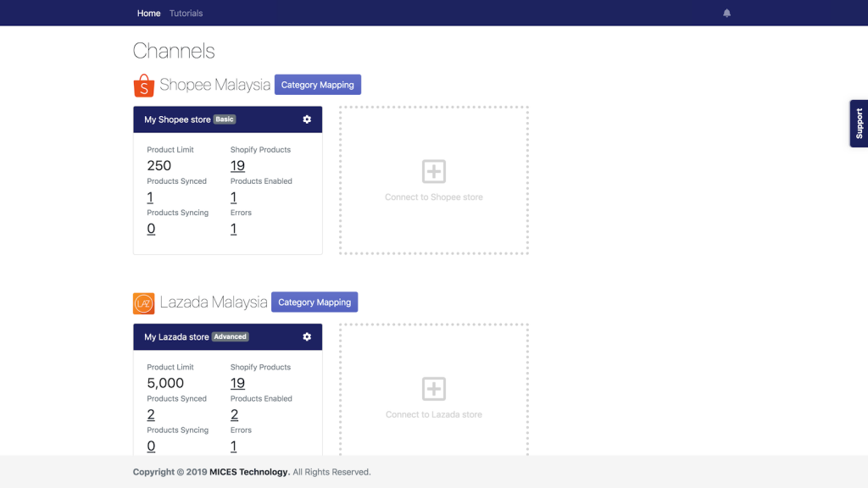The width and height of the screenshot is (868, 488).
Task: Open Category Mapping for Shopee Malaysia
Action: click(x=317, y=85)
